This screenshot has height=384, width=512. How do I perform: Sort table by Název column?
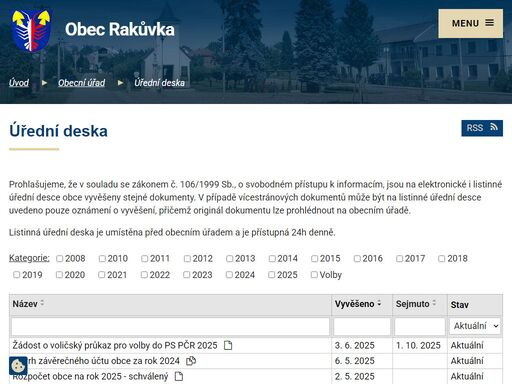(x=28, y=304)
